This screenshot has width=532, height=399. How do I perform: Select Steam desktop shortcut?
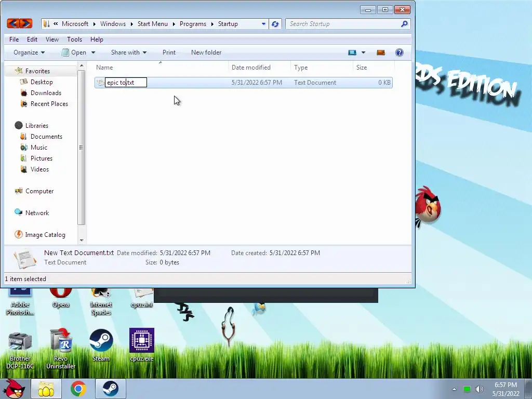(101, 345)
